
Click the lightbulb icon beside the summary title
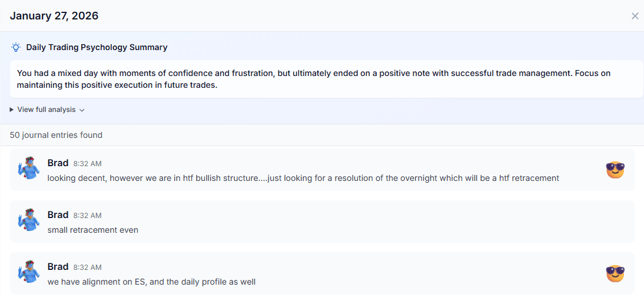pyautogui.click(x=16, y=47)
